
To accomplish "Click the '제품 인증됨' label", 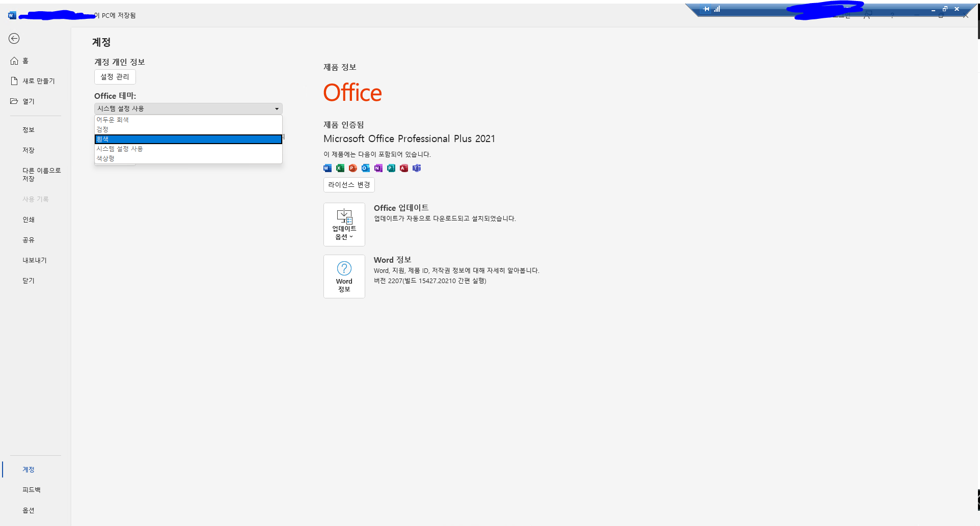I will click(x=344, y=125).
